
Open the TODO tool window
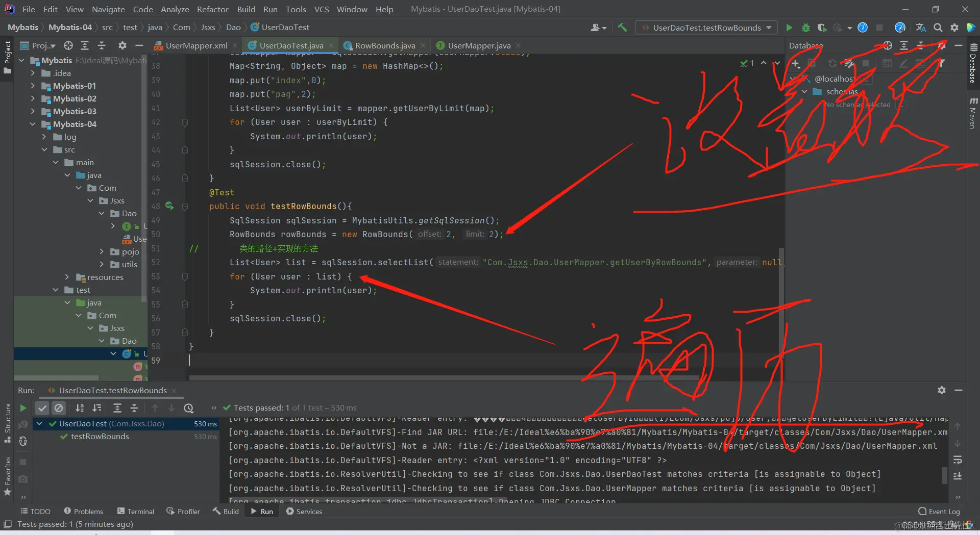point(35,511)
